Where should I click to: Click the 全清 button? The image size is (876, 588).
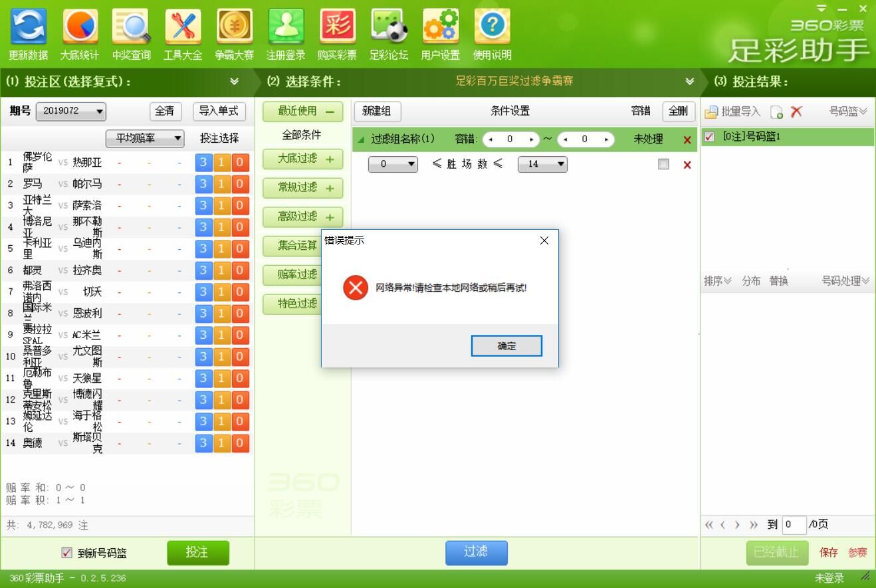click(x=164, y=111)
